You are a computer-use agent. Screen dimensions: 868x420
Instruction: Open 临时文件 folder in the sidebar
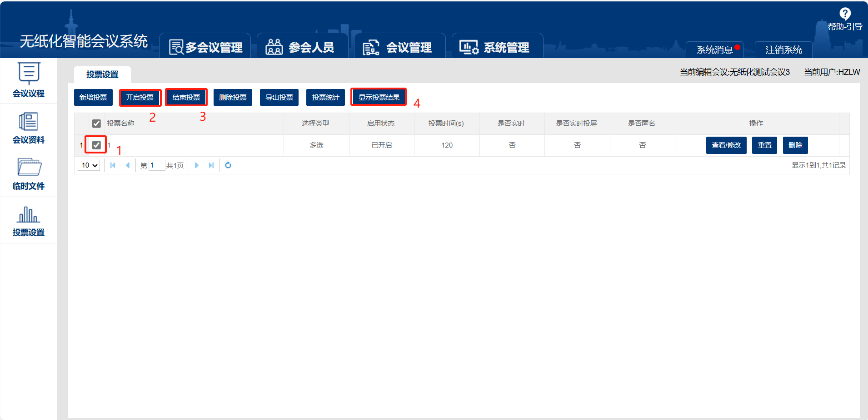point(29,173)
